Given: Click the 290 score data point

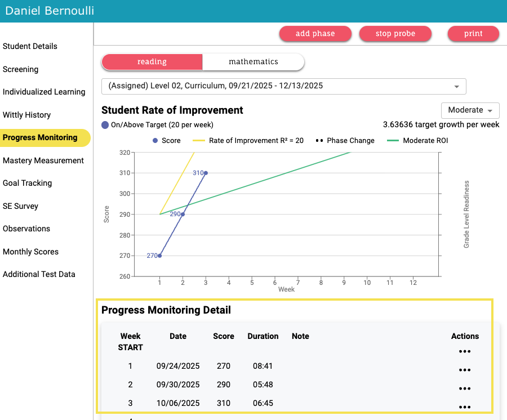Looking at the screenshot, I should pos(183,214).
